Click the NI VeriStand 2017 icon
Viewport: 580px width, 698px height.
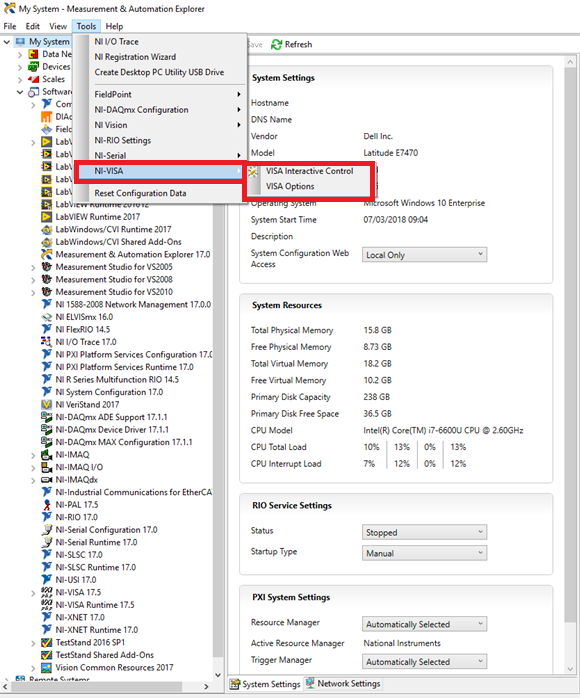point(46,405)
